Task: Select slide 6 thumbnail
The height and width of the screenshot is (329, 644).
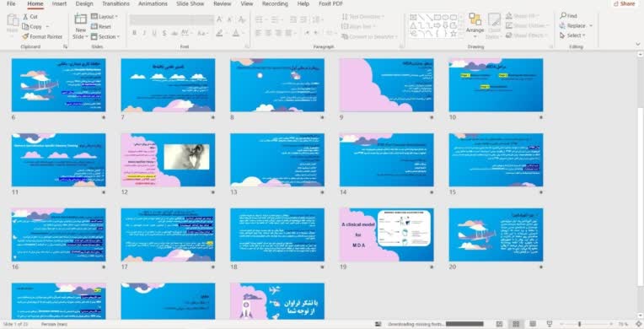Action: coord(58,84)
